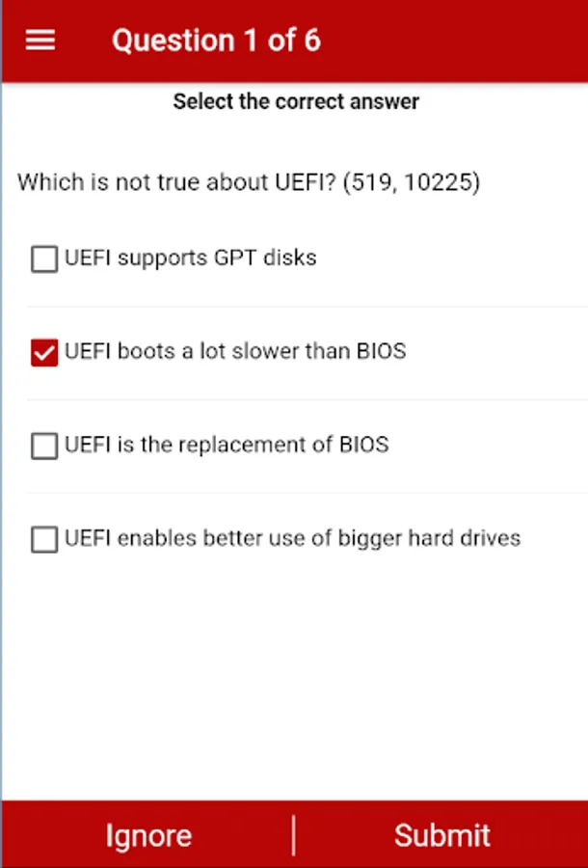Uncheck the 'UEFI boots a lot slower' checkbox
588x868 pixels.
coord(44,353)
